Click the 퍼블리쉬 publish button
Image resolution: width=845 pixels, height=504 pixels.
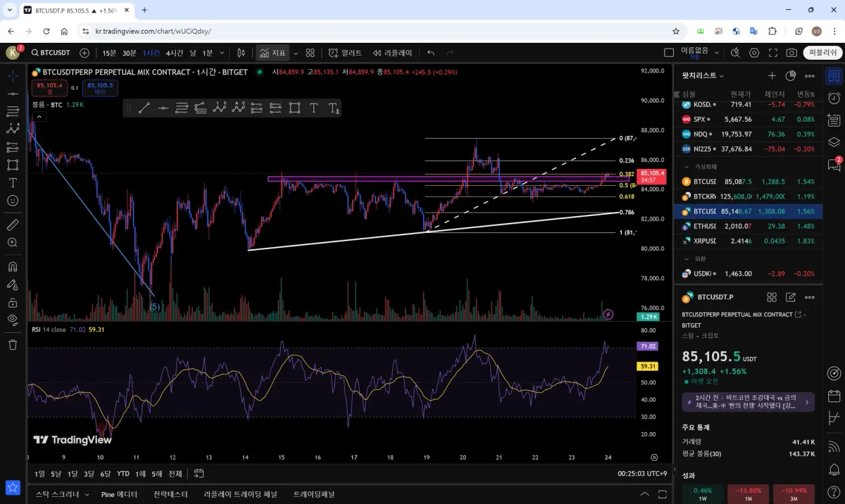pos(822,53)
